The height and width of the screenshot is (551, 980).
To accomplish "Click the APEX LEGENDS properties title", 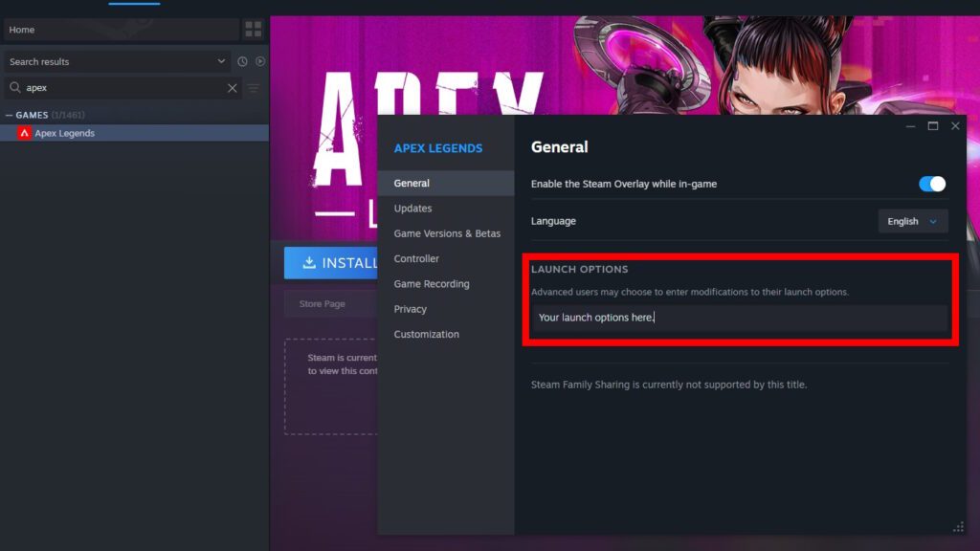I will pyautogui.click(x=438, y=148).
